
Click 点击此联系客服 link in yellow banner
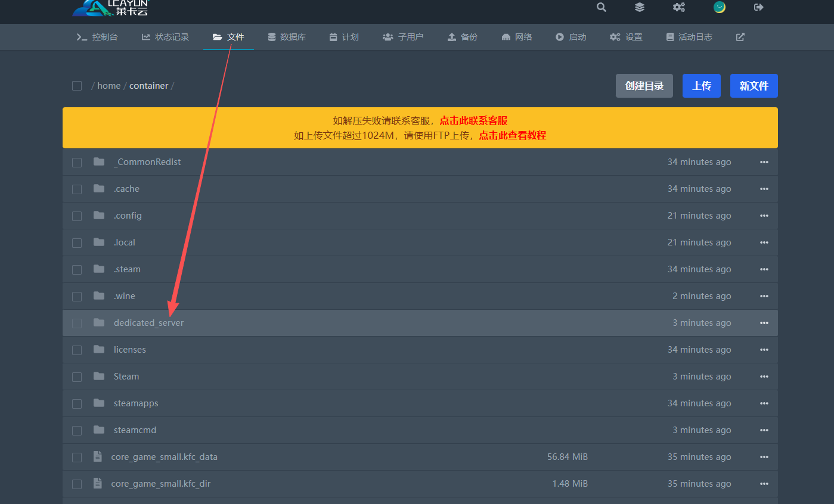[473, 120]
